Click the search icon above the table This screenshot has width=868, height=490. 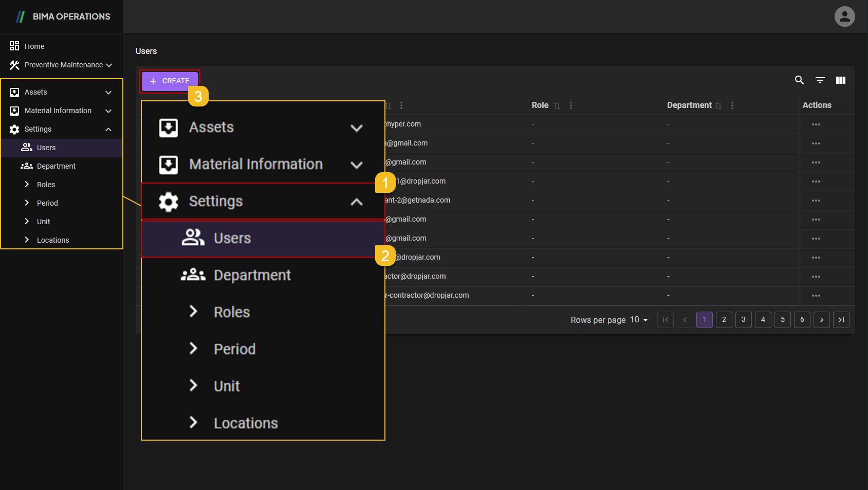(799, 80)
